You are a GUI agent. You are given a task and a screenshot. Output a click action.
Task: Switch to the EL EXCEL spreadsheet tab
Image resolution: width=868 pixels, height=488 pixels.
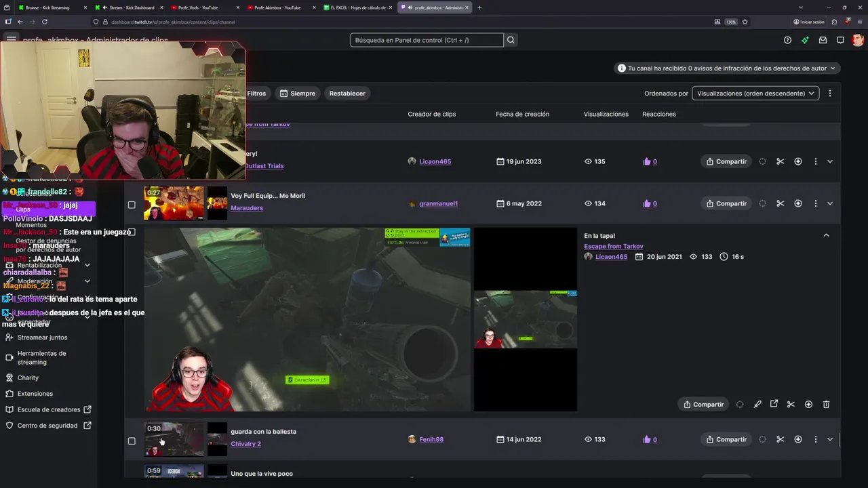(x=358, y=7)
